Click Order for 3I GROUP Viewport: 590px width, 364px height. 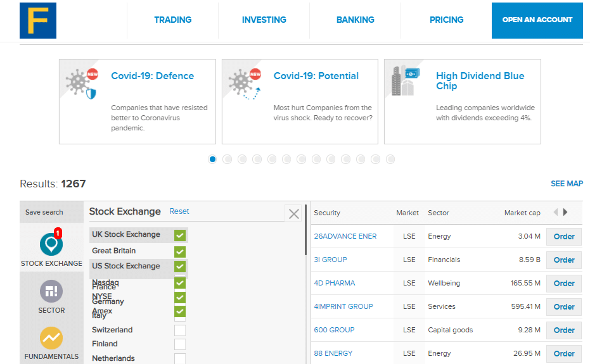563,260
